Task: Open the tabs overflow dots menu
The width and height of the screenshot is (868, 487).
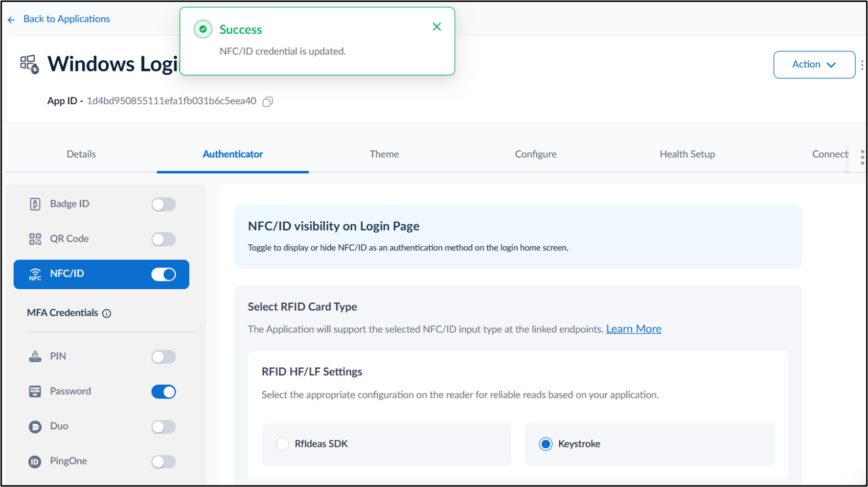Action: (862, 157)
